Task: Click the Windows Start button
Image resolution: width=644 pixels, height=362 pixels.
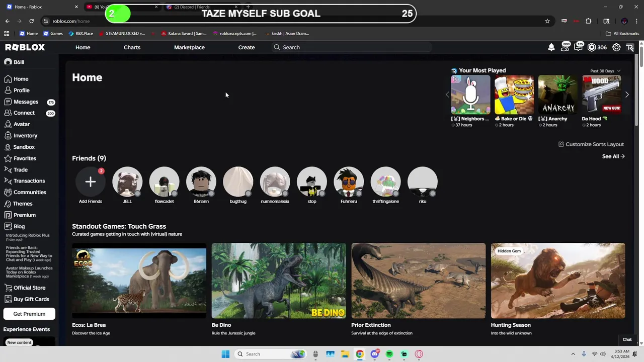Action: tap(225, 354)
